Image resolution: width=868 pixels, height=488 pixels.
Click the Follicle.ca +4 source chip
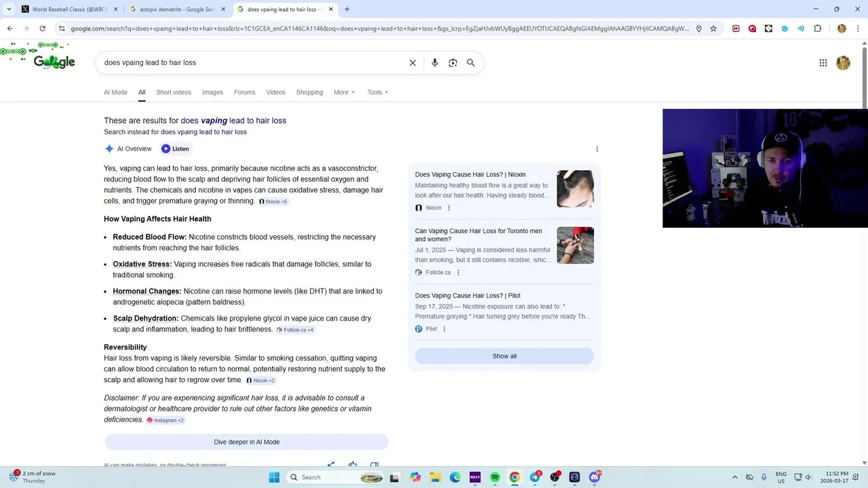[295, 330]
